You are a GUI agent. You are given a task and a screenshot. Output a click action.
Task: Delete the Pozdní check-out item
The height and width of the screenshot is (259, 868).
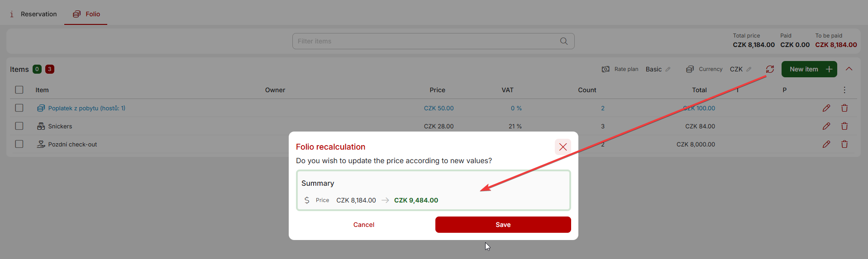click(x=844, y=144)
